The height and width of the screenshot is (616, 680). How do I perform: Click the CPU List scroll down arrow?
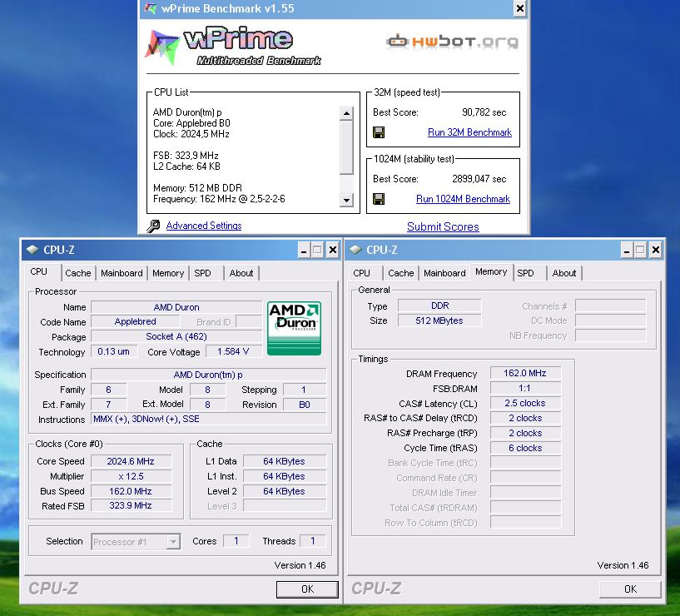tap(346, 200)
